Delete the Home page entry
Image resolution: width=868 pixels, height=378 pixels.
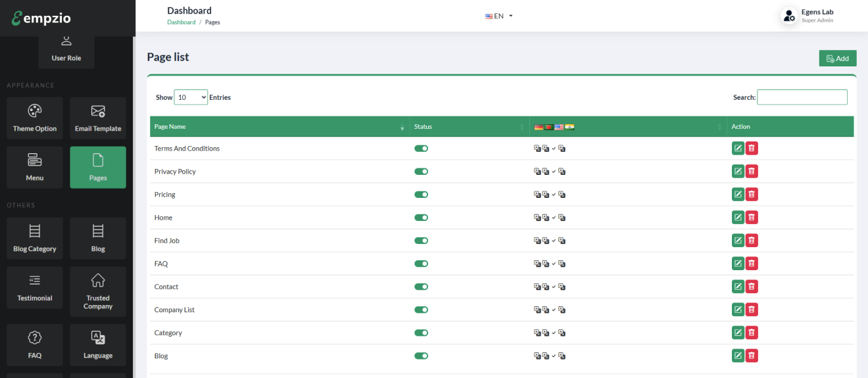pyautogui.click(x=752, y=218)
